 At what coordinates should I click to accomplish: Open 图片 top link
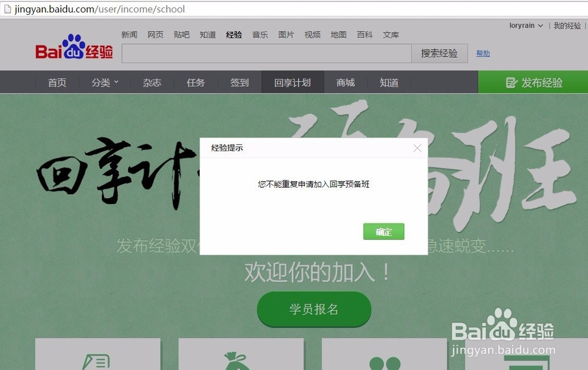286,35
